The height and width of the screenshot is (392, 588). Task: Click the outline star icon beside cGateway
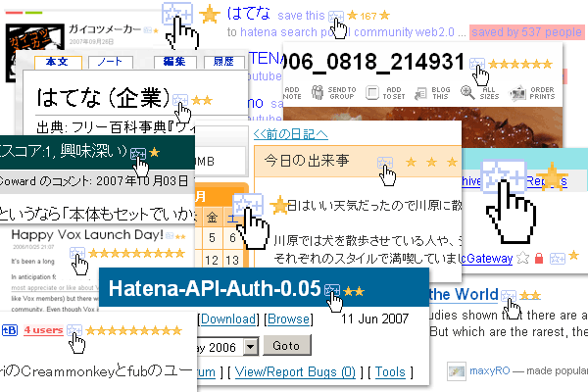(x=522, y=258)
